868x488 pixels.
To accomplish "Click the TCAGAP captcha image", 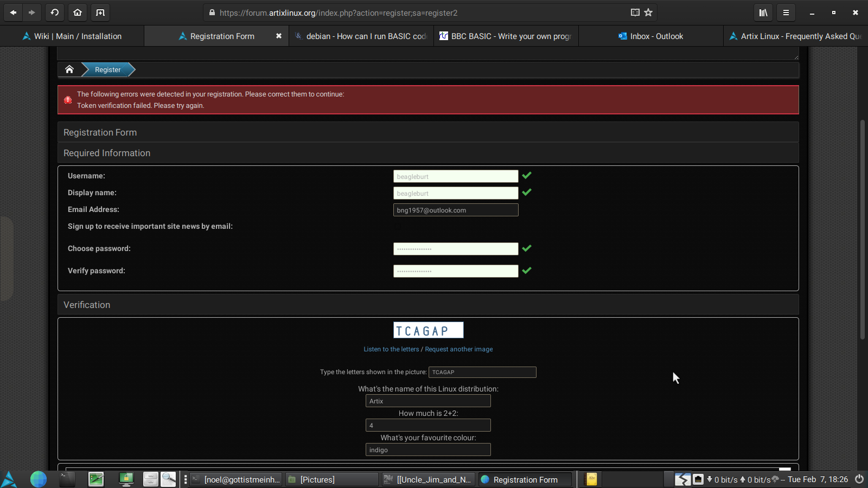I will click(429, 330).
